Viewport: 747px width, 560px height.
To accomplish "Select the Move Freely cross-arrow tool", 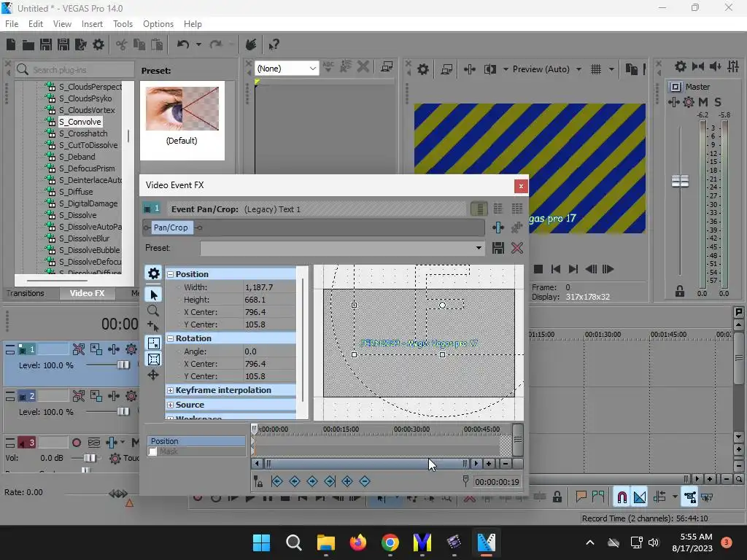I will pyautogui.click(x=153, y=376).
